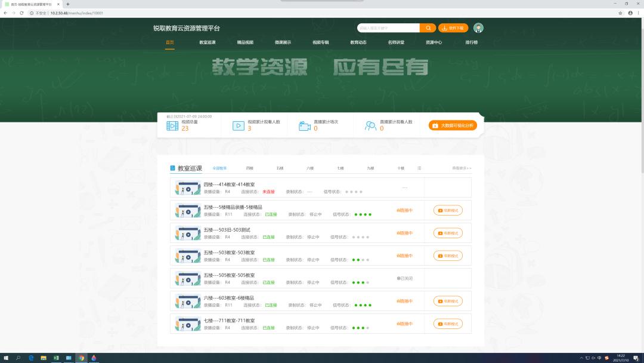This screenshot has width=644, height=363.
Task: Switch to the 五楼 floor filter tab
Action: click(280, 168)
